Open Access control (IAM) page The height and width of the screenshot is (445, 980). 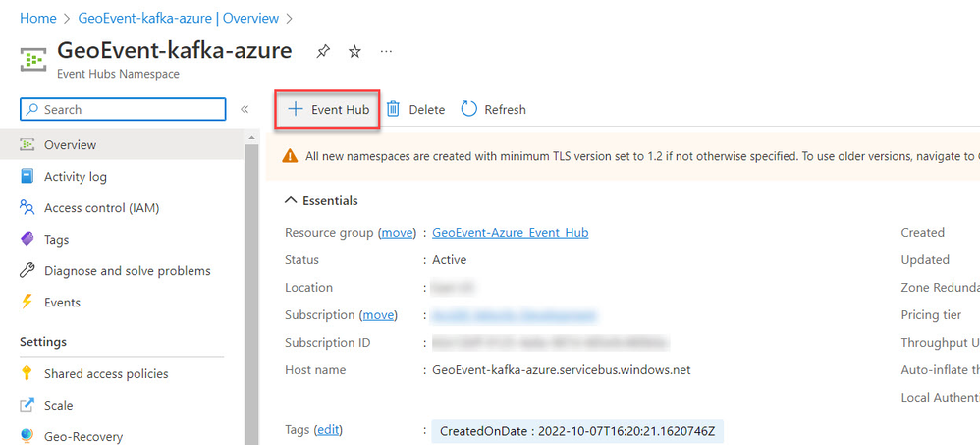(x=101, y=207)
